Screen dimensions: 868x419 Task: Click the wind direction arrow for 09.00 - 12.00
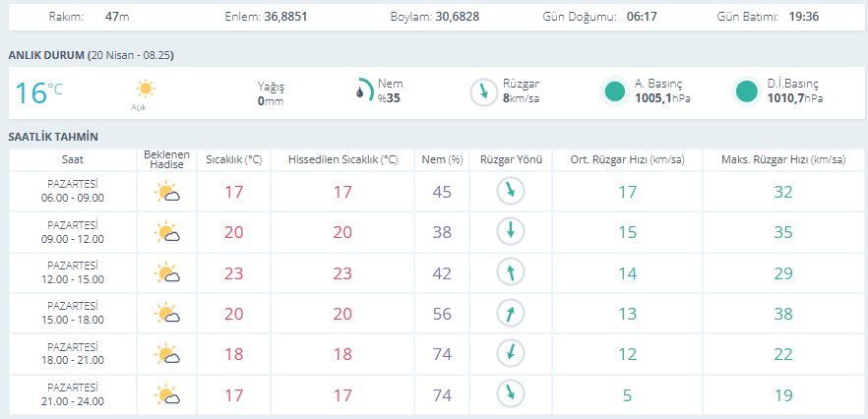pyautogui.click(x=511, y=232)
